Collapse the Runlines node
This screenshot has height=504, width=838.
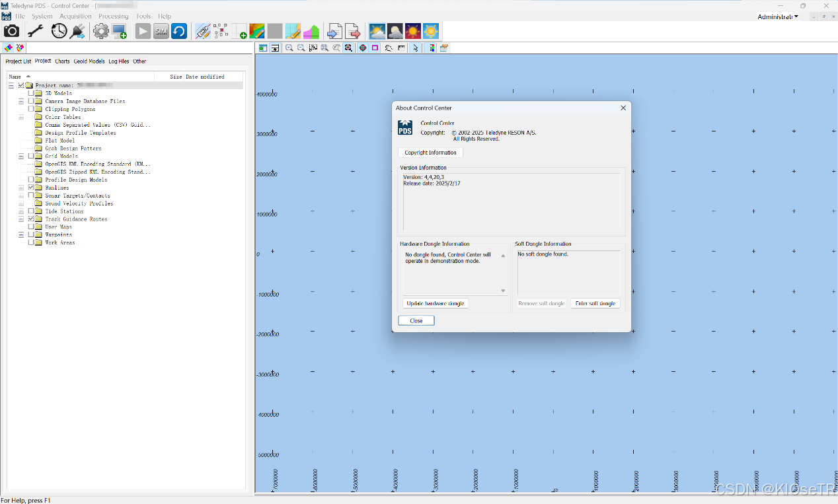tap(21, 188)
